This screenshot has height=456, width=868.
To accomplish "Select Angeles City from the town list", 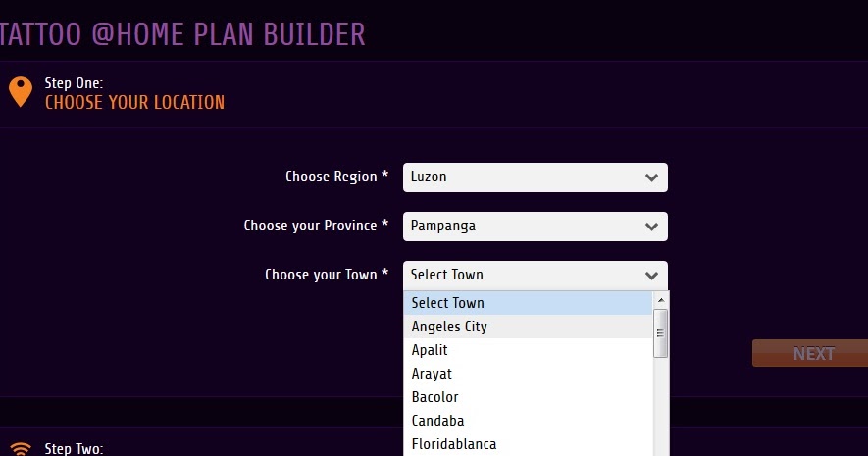I will pyautogui.click(x=528, y=327).
